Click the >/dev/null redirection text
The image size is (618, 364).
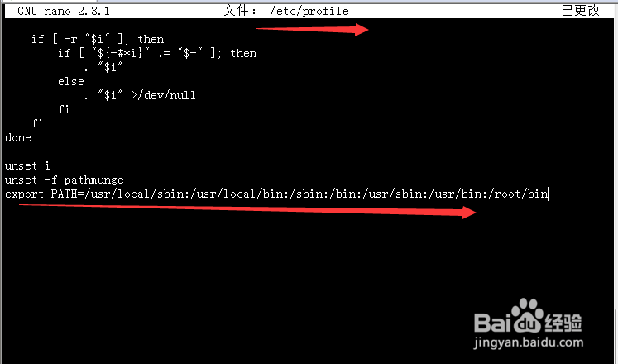click(x=163, y=96)
